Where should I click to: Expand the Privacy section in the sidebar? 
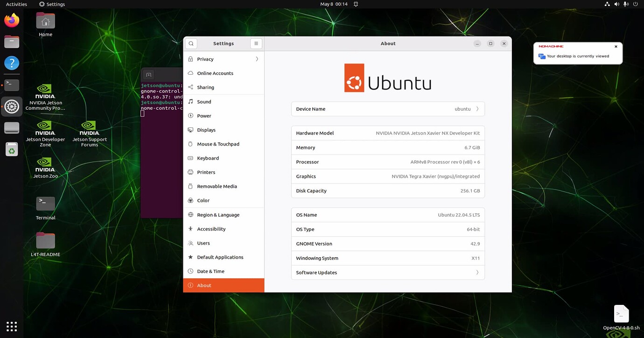(224, 59)
